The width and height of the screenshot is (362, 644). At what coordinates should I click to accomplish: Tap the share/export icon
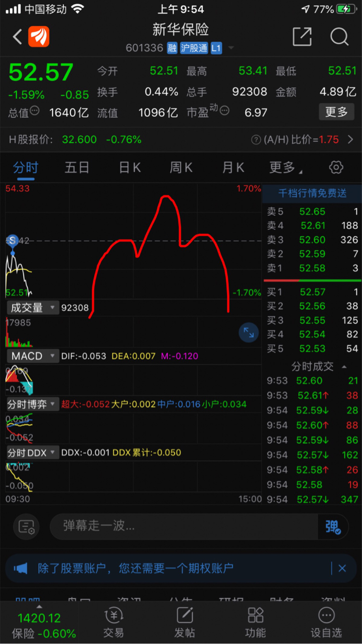tap(302, 36)
